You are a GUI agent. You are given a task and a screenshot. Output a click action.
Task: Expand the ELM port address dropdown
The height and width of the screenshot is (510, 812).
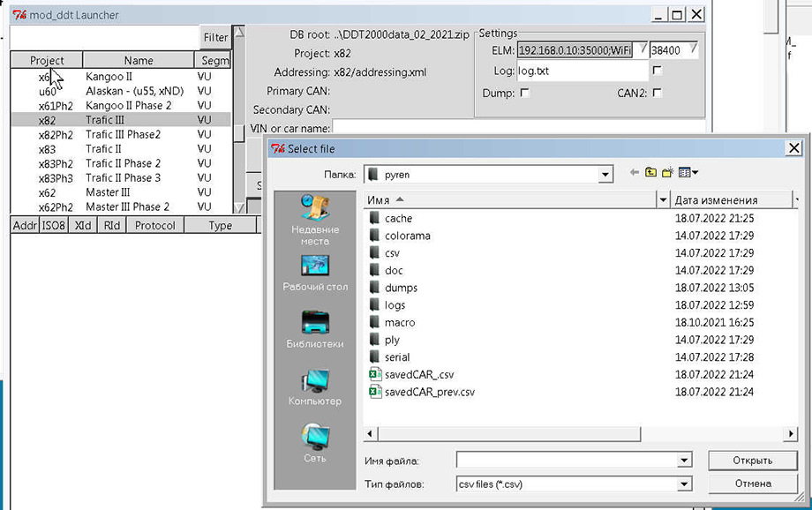(x=642, y=49)
